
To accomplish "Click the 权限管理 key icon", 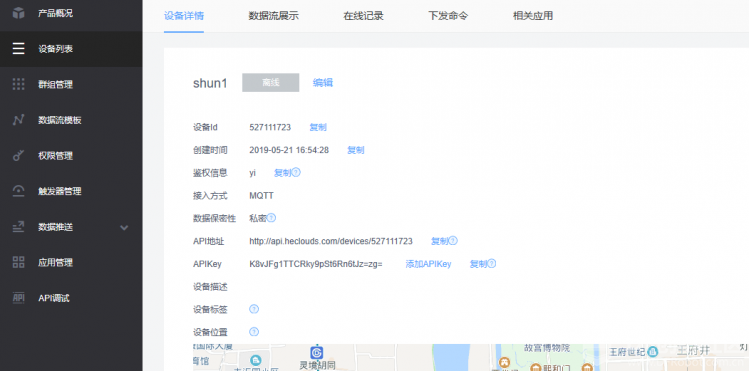I will (x=18, y=156).
